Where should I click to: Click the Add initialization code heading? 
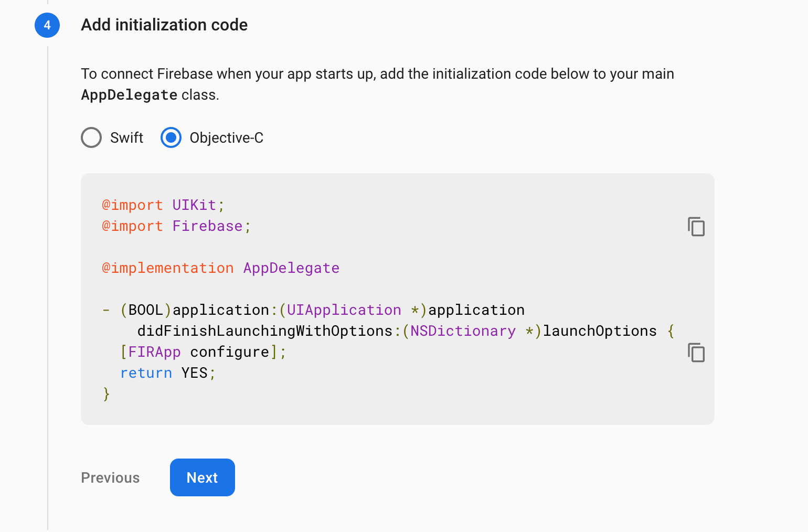(164, 25)
